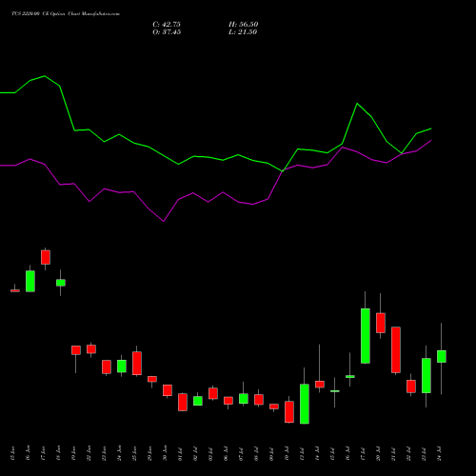Select the long red candle on 21 Jul
The height and width of the screenshot is (476, 476).
tap(396, 349)
